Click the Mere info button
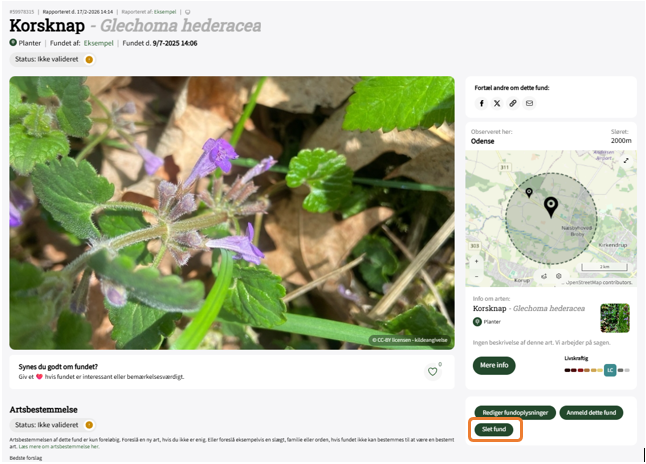The image size is (646, 464). click(x=494, y=365)
